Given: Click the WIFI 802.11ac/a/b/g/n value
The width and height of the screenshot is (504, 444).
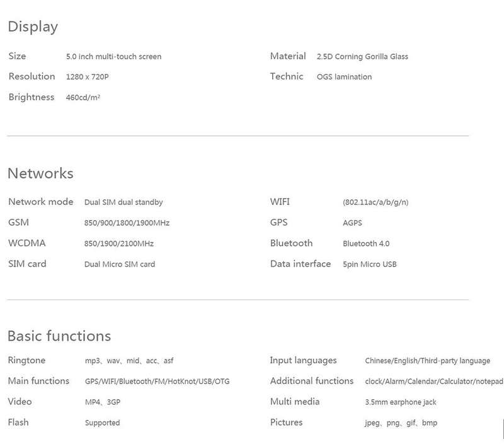Looking at the screenshot, I should [375, 202].
